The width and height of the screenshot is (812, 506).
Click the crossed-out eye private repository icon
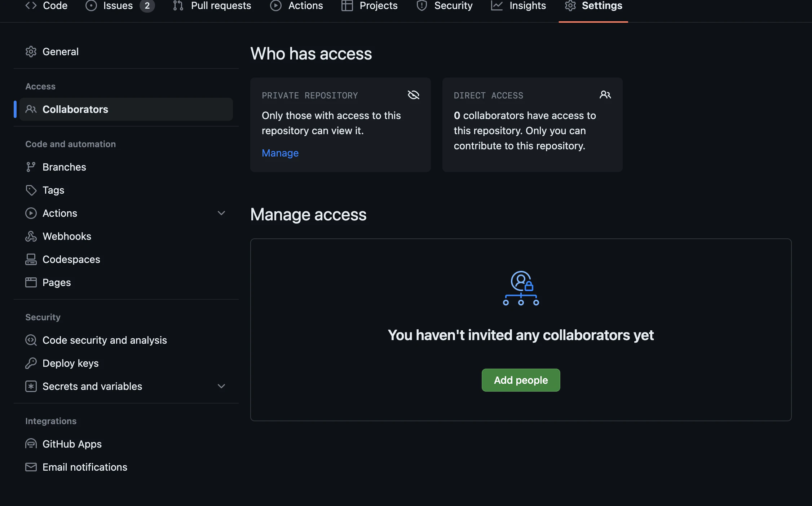tap(413, 95)
